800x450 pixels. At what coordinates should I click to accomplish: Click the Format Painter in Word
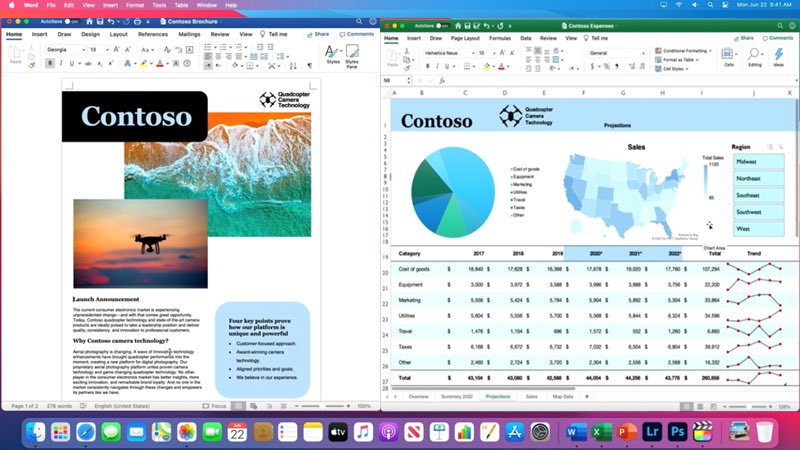tap(32, 65)
